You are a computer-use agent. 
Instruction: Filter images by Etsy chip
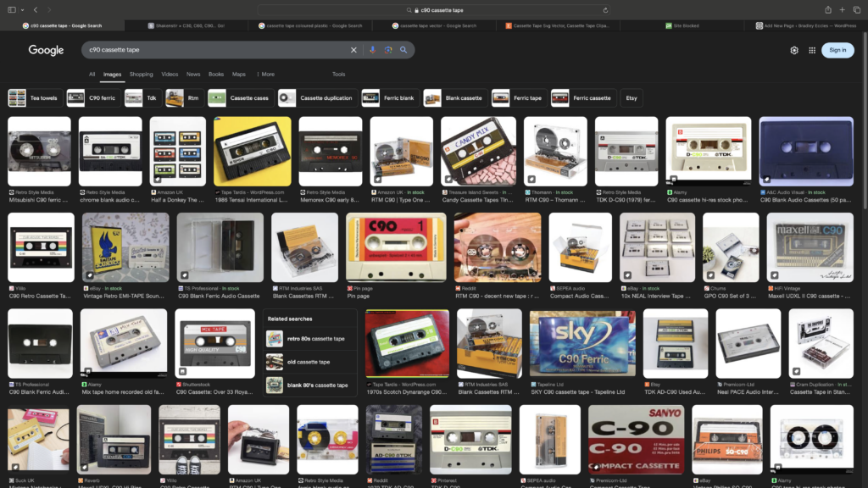point(632,98)
